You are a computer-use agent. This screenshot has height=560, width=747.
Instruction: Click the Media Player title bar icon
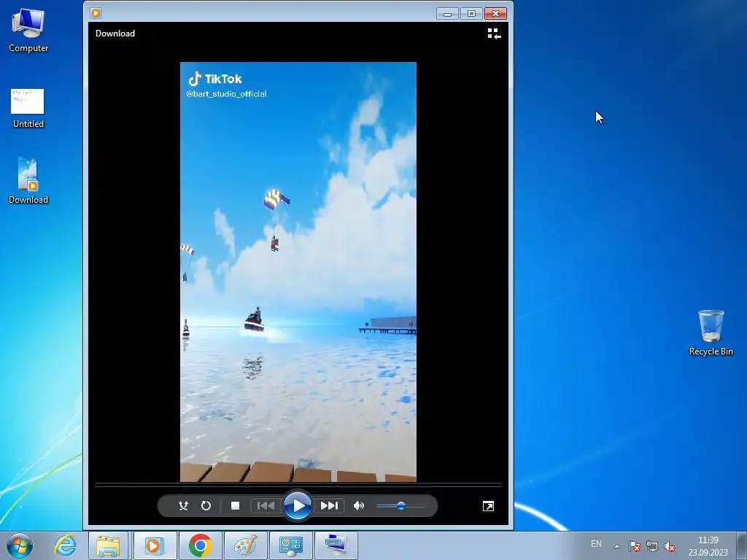96,13
